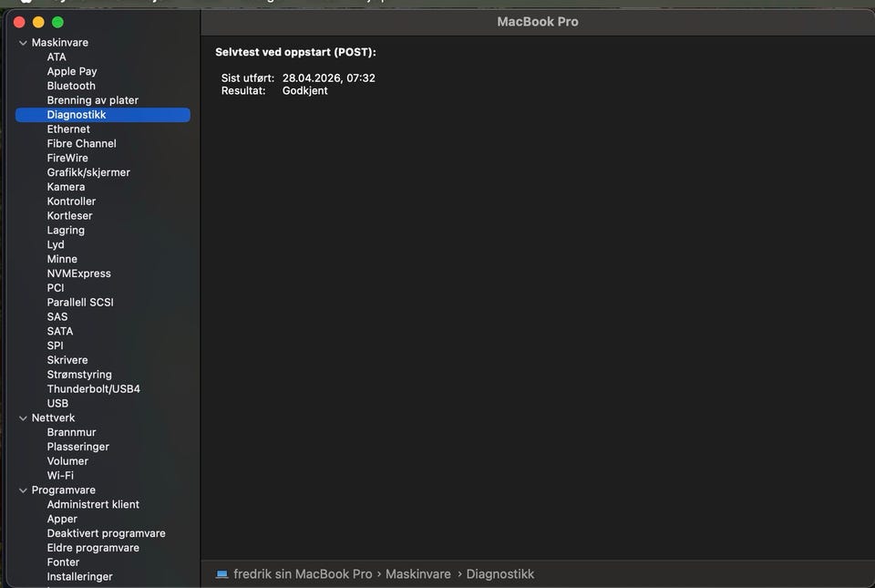Show Skrivere printers info
Screen dimensions: 875x588
(67, 360)
